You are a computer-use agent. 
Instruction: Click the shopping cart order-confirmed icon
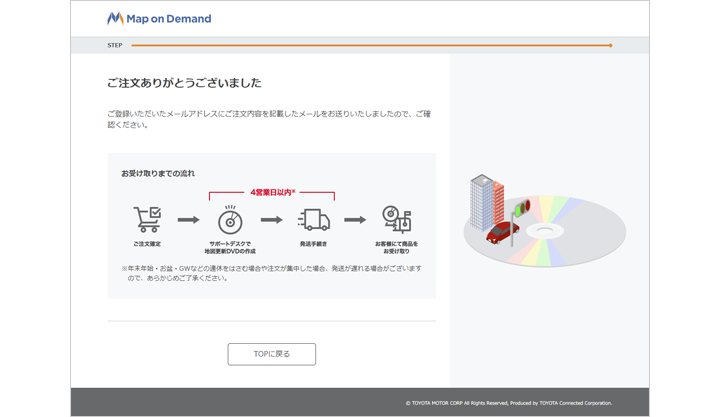[x=147, y=220]
